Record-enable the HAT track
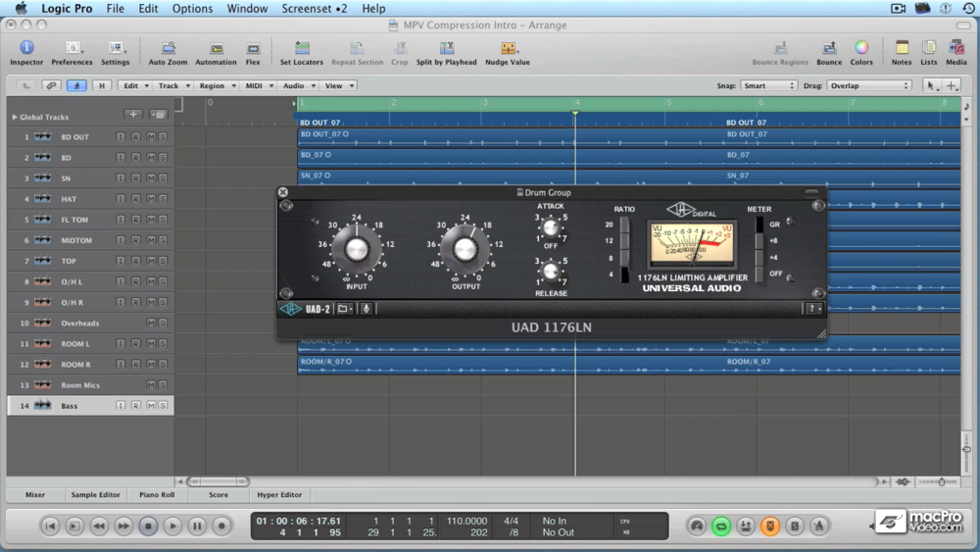This screenshot has height=552, width=980. pyautogui.click(x=135, y=199)
